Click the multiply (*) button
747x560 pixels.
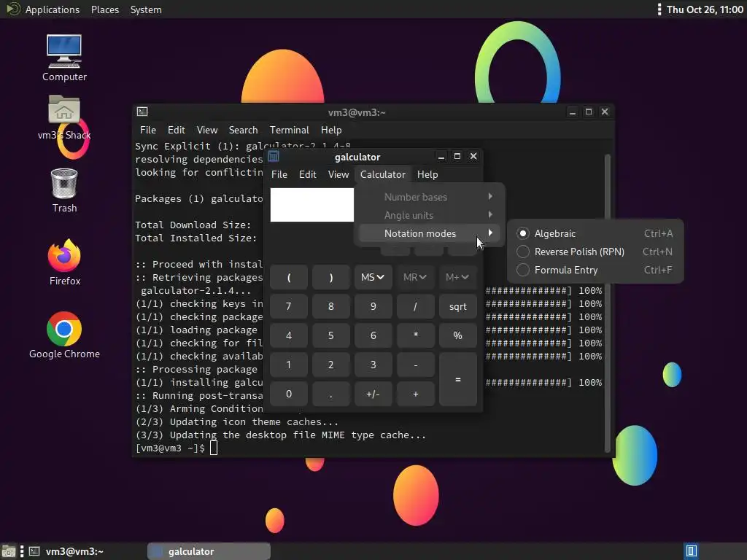pos(415,335)
